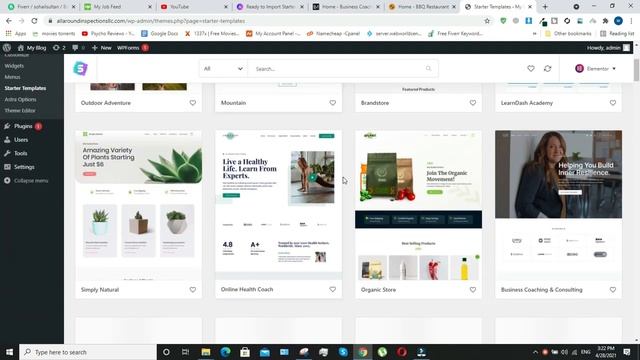Open Business Coaching & Consulting preview
The image size is (640, 360).
pyautogui.click(x=558, y=205)
